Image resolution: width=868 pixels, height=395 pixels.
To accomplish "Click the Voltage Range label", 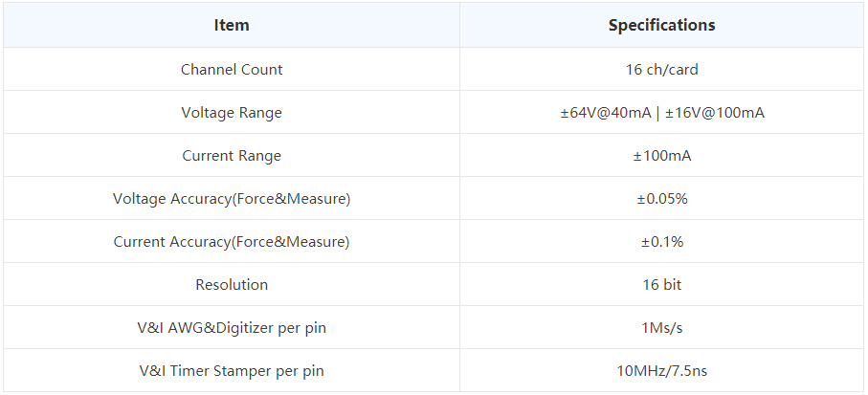I will point(232,112).
